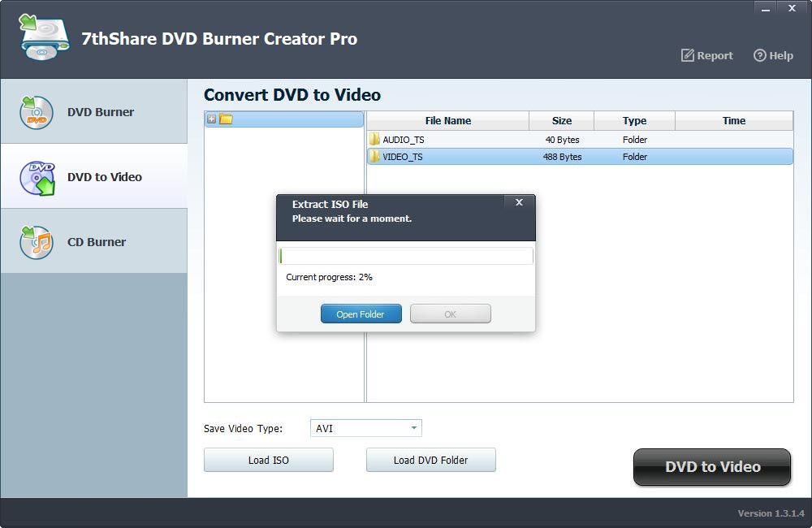Viewport: 812px width, 528px height.
Task: Click the Version 1.3.1.4 label
Action: (x=771, y=513)
